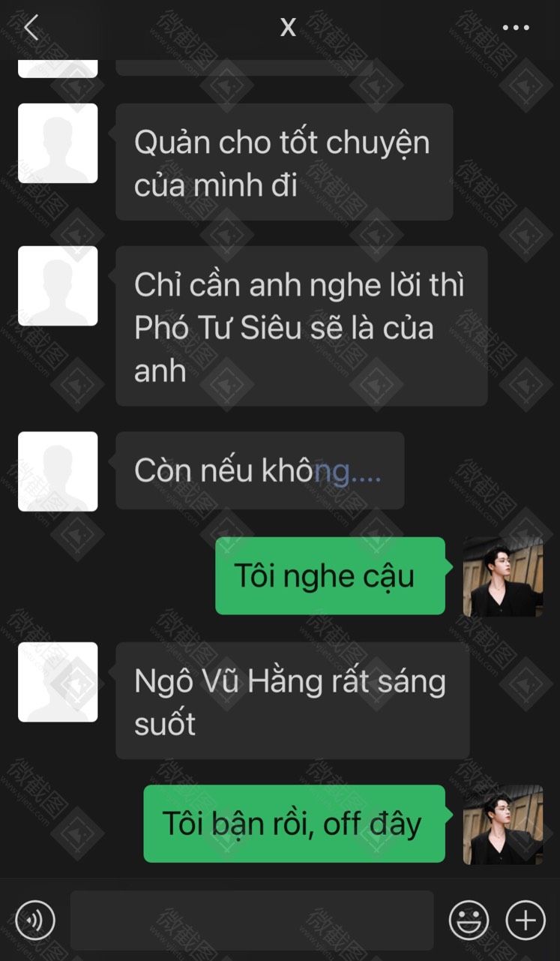This screenshot has width=560, height=961.
Task: Tap my profile photo beside "Tôi nghe cậu"
Action: [503, 577]
